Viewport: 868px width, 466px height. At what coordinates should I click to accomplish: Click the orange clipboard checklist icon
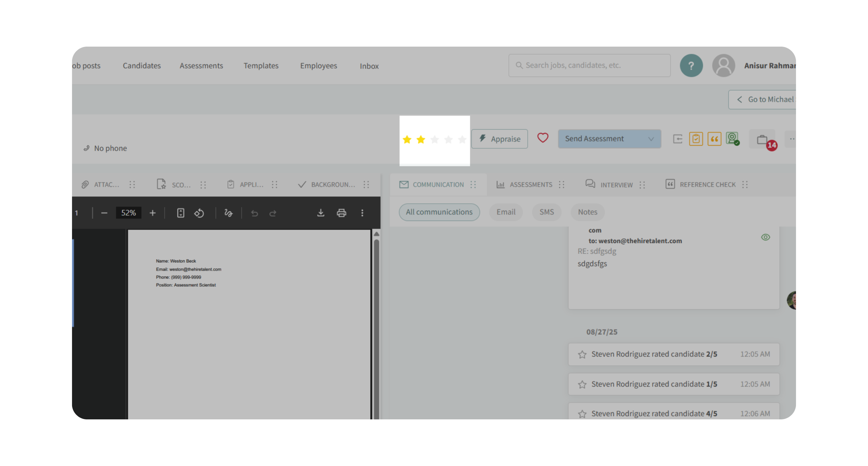(696, 139)
